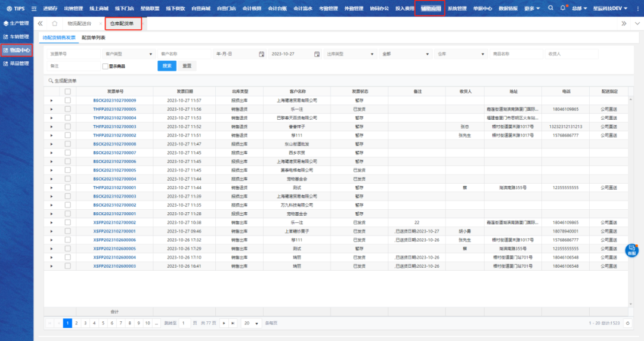The image size is (644, 341).
Task: Go to the last page using pagination arrow
Action: pyautogui.click(x=233, y=323)
